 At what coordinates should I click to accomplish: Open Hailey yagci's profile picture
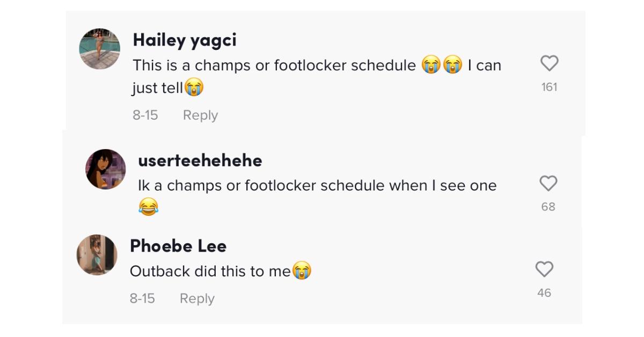(100, 49)
